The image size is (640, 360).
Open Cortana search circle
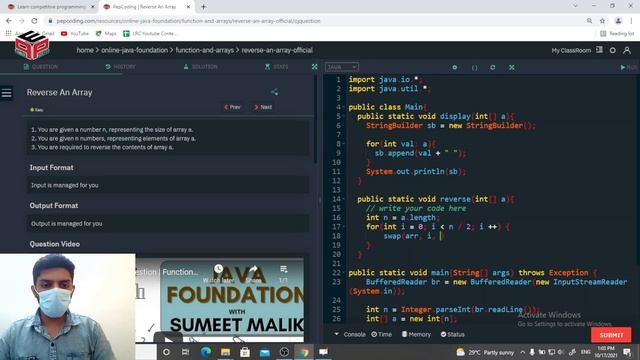coord(166,351)
